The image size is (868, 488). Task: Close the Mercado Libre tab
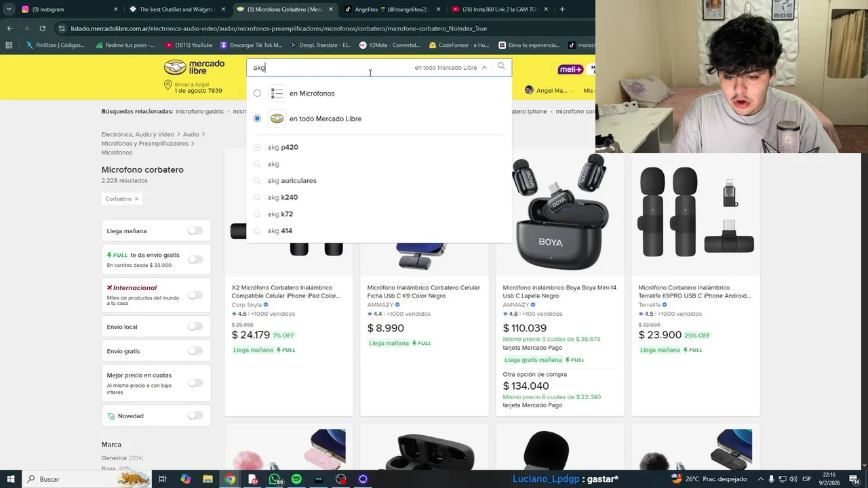[x=331, y=9]
